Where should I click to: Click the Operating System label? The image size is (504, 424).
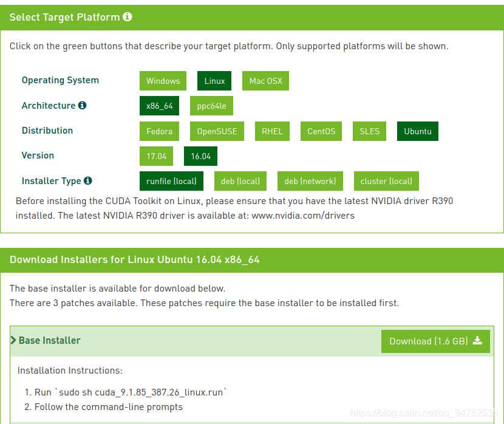tap(61, 80)
